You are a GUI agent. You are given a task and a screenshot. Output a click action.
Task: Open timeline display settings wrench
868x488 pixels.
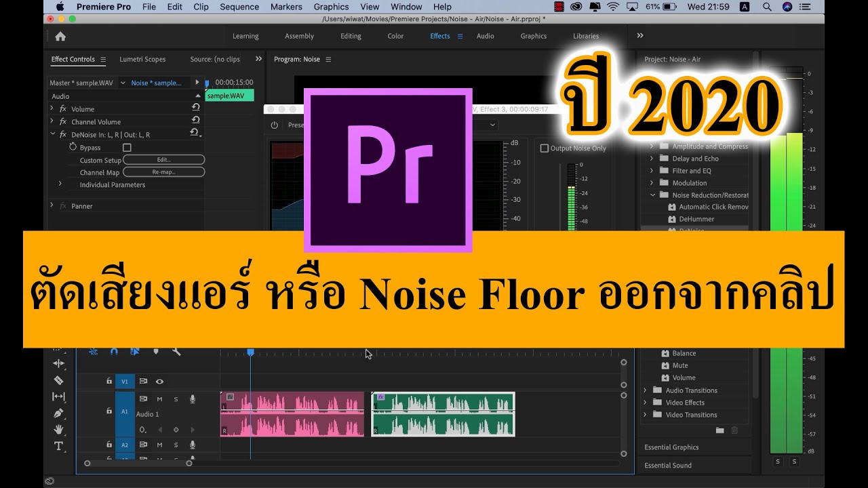pyautogui.click(x=176, y=351)
